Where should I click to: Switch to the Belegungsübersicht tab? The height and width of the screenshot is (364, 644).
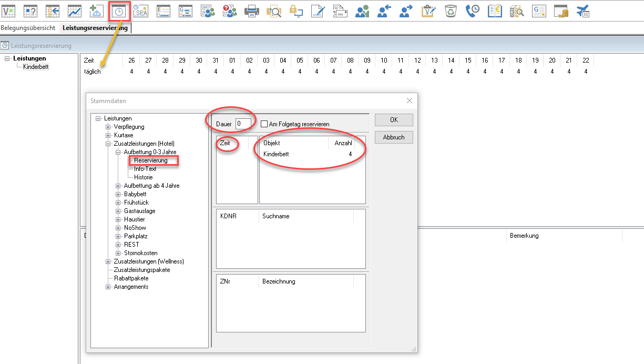point(27,28)
